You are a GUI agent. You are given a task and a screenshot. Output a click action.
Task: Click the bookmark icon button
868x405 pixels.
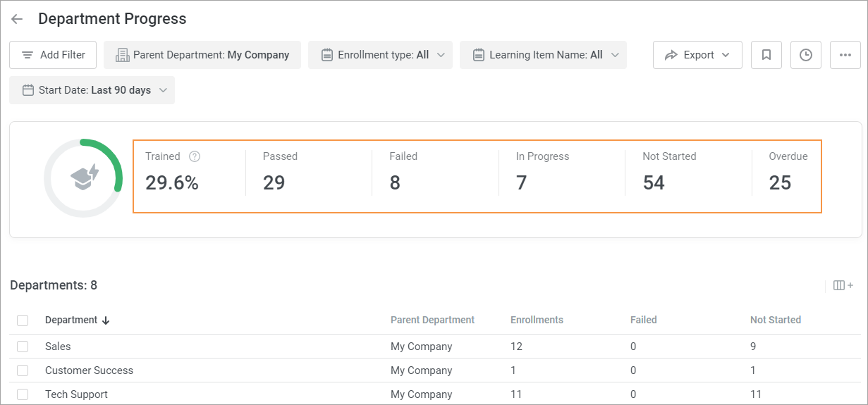pyautogui.click(x=766, y=55)
